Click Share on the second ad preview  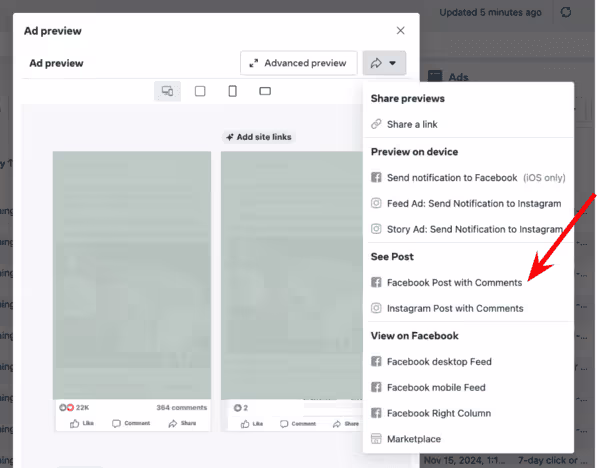click(x=346, y=424)
